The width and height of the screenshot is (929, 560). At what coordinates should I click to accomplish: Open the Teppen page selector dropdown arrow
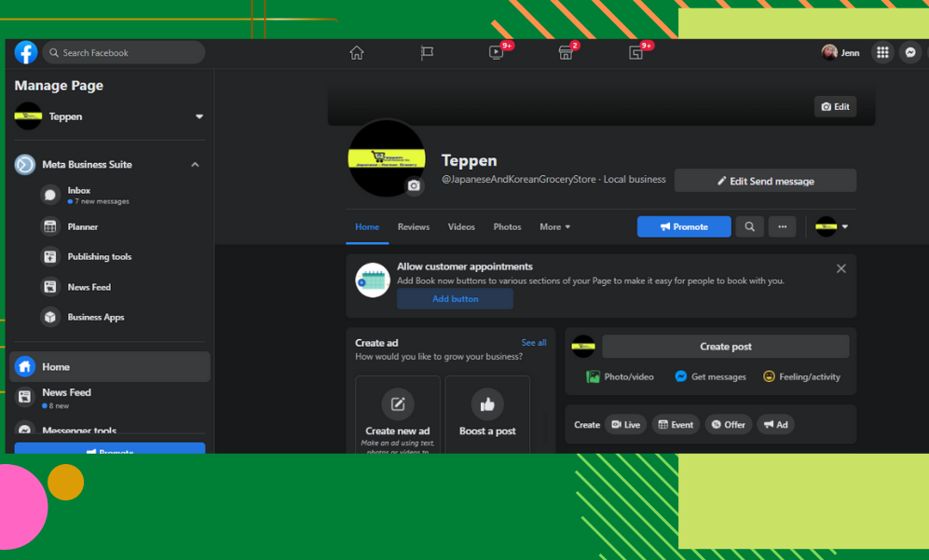tap(199, 116)
